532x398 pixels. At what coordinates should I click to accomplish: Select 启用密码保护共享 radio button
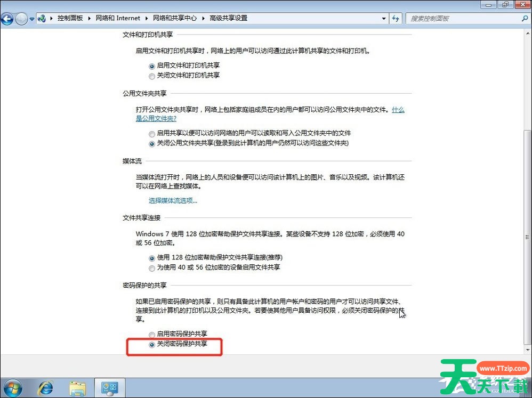click(x=152, y=335)
